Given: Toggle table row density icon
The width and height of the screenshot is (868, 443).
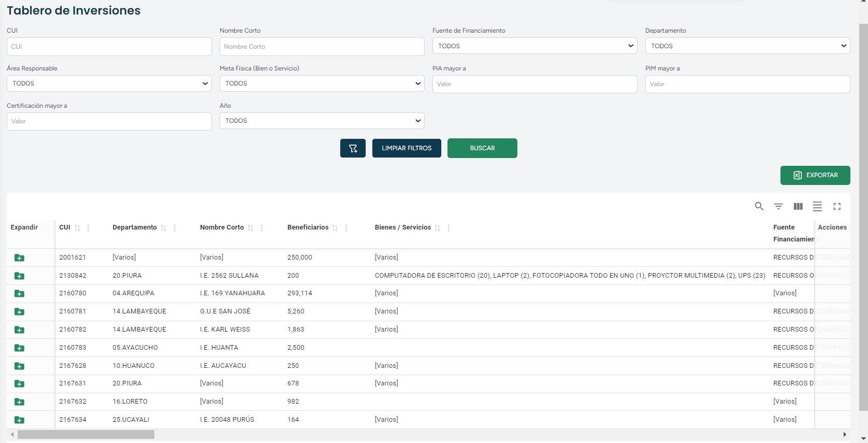Looking at the screenshot, I should 817,206.
